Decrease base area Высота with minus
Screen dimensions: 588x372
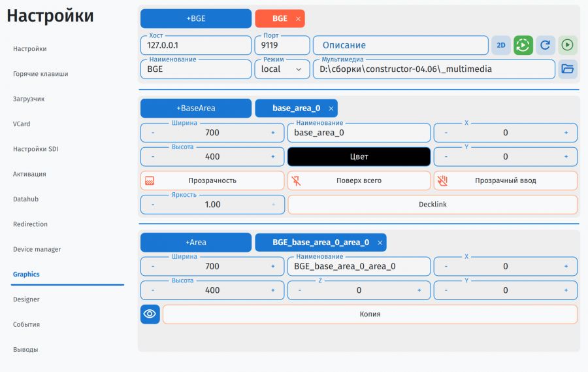pyautogui.click(x=153, y=156)
